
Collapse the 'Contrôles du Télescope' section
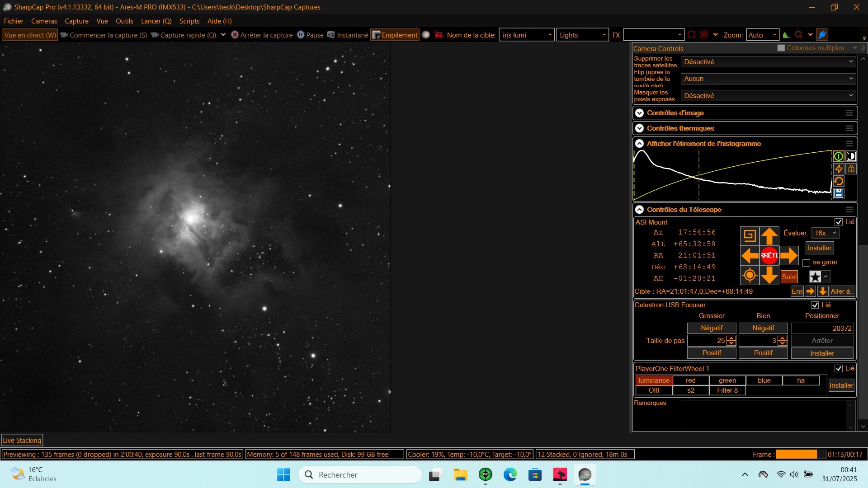pyautogui.click(x=639, y=210)
